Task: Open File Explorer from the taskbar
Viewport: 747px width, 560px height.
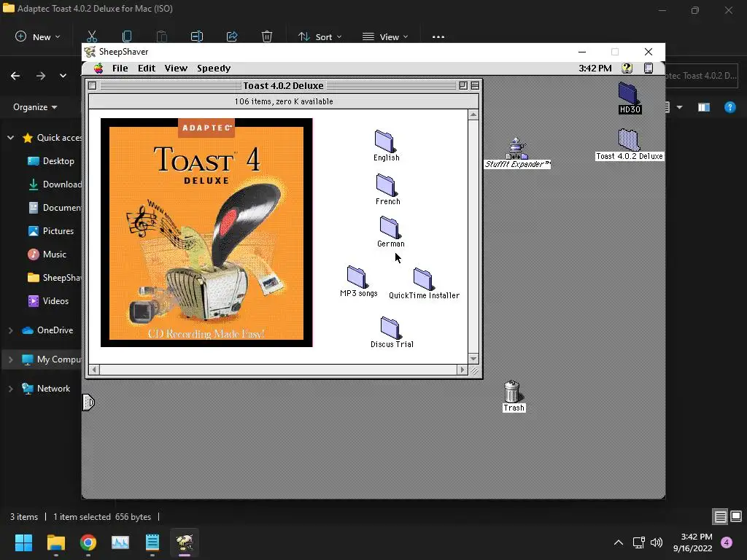Action: pos(55,542)
